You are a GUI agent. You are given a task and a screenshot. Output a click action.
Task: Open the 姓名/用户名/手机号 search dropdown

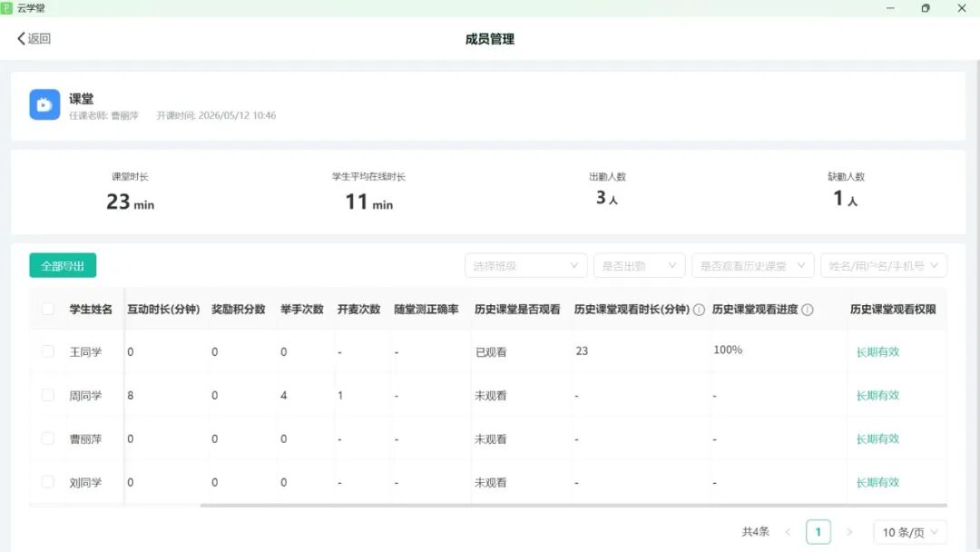[x=884, y=266]
